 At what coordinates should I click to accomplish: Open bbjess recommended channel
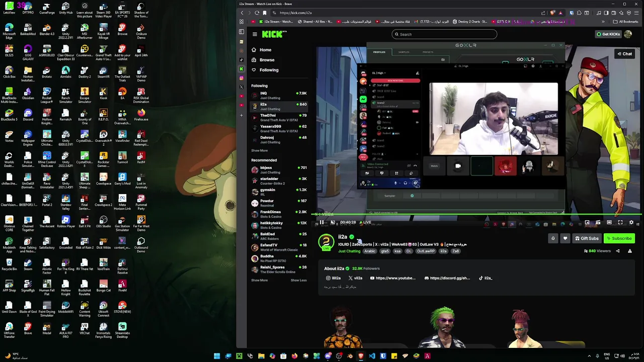pos(279,169)
